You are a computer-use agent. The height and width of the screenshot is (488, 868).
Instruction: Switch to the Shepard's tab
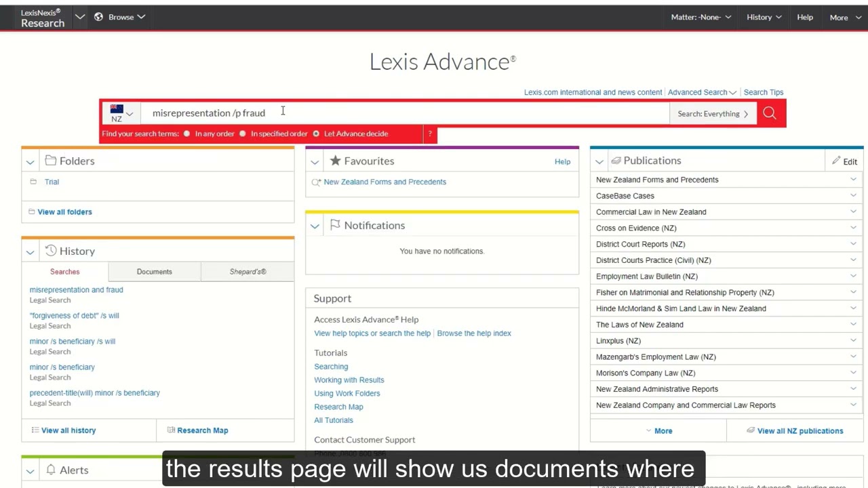point(248,271)
